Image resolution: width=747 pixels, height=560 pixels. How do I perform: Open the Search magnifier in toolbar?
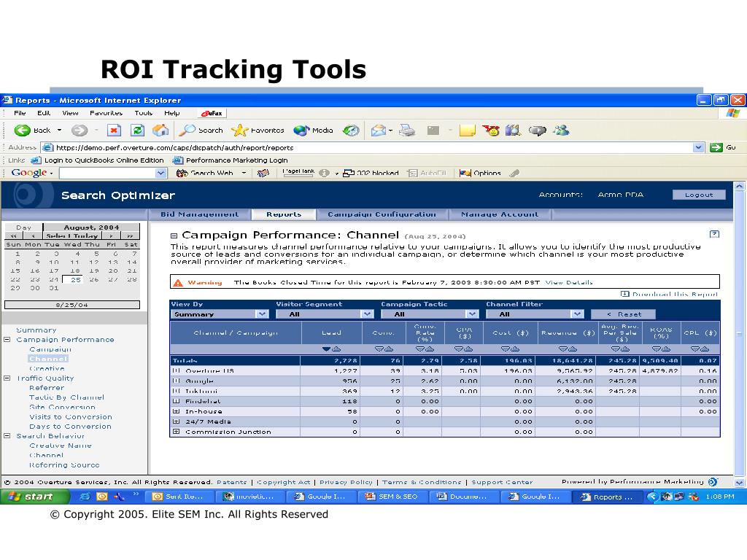click(187, 130)
